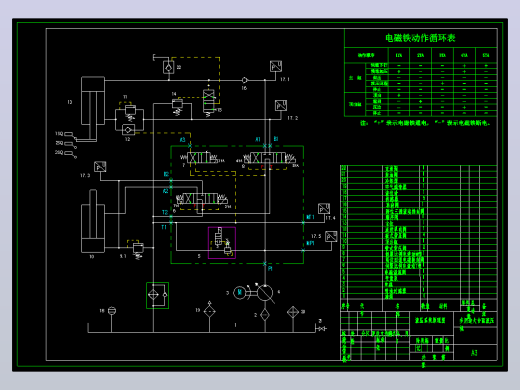Select the magenta-boxed valve block labeled 5
The height and width of the screenshot is (390, 520).
pos(222,243)
